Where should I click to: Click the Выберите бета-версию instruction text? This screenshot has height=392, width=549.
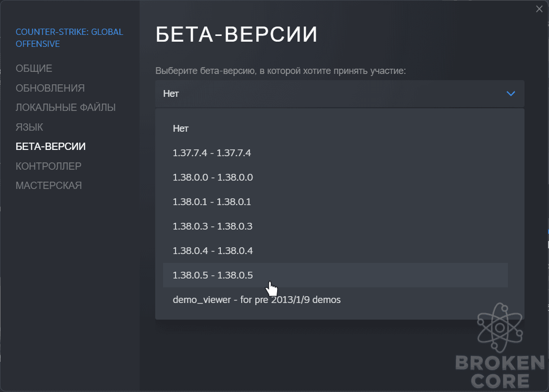pos(280,71)
